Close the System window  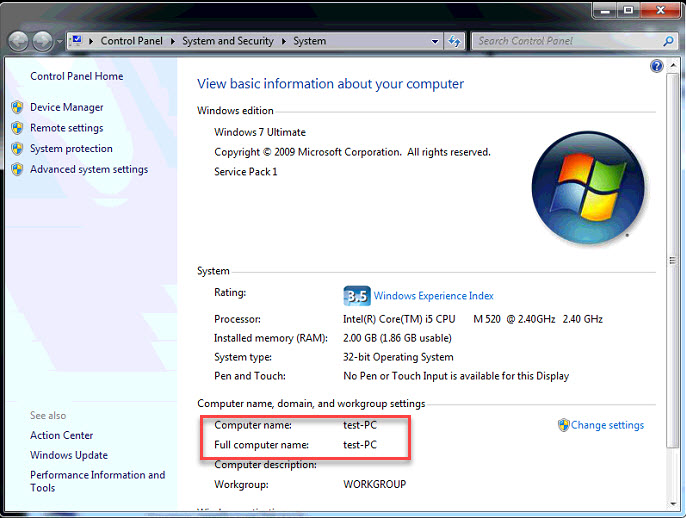[660, 10]
